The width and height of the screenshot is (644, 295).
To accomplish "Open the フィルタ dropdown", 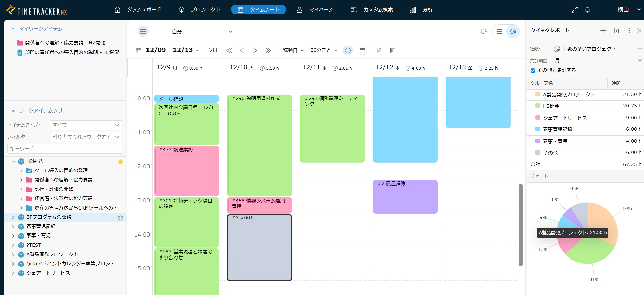I will pos(86,137).
